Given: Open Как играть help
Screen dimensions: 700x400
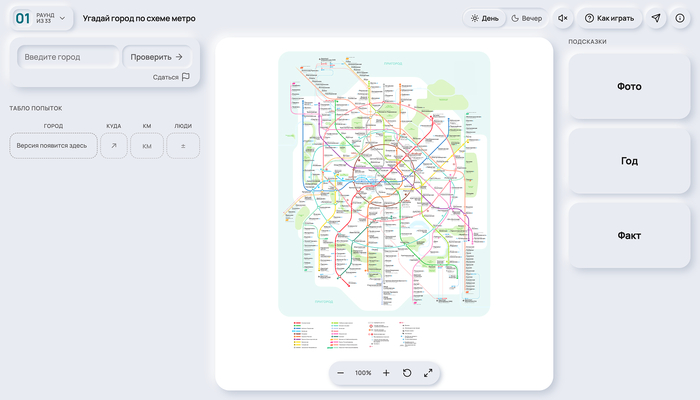Looking at the screenshot, I should 610,18.
